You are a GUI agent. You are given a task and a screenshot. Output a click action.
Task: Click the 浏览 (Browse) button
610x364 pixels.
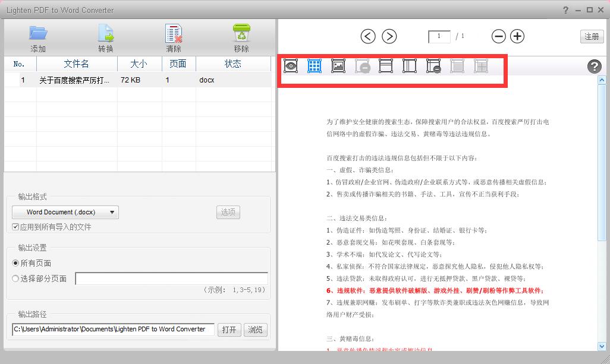(x=255, y=330)
